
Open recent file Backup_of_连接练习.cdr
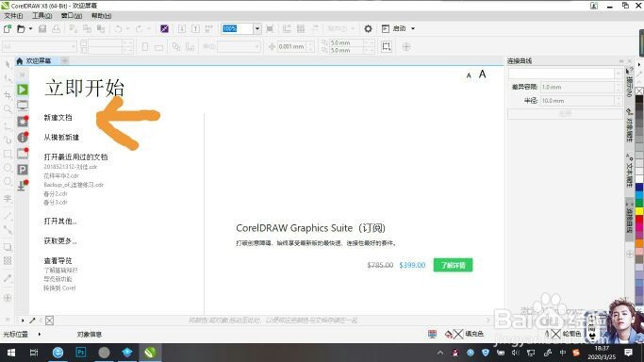click(x=74, y=185)
